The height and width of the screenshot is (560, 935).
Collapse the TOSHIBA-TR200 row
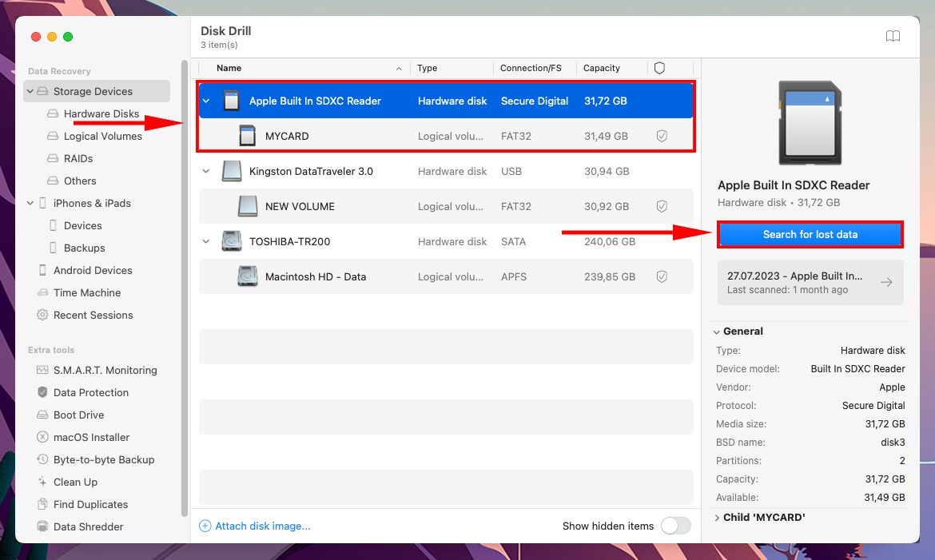[206, 241]
